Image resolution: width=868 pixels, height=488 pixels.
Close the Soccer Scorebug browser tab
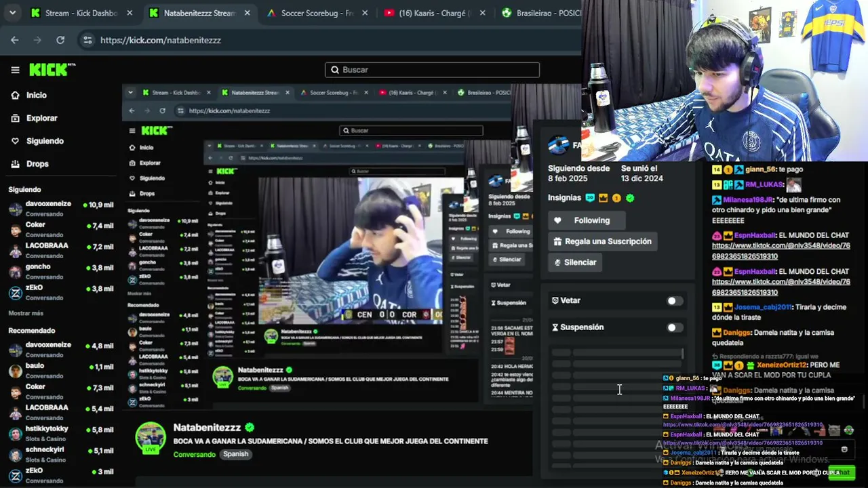point(366,13)
